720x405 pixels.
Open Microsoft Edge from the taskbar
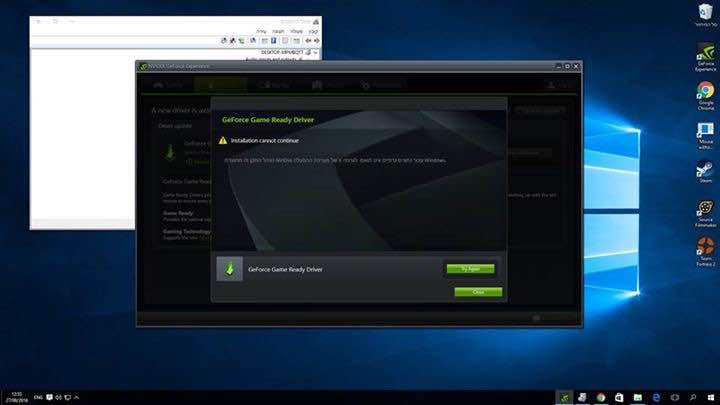656,397
